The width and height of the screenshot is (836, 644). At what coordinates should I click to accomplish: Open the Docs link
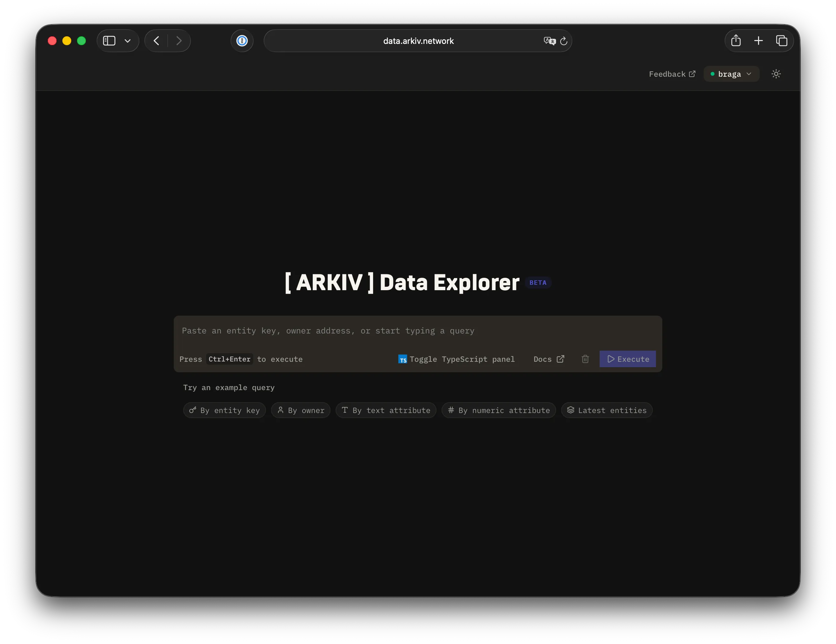549,359
